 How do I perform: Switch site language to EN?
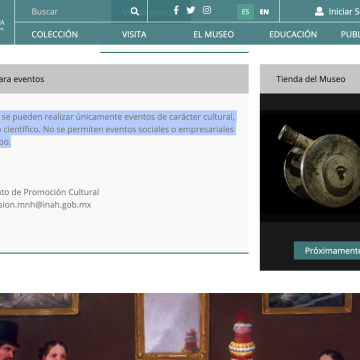tap(264, 12)
